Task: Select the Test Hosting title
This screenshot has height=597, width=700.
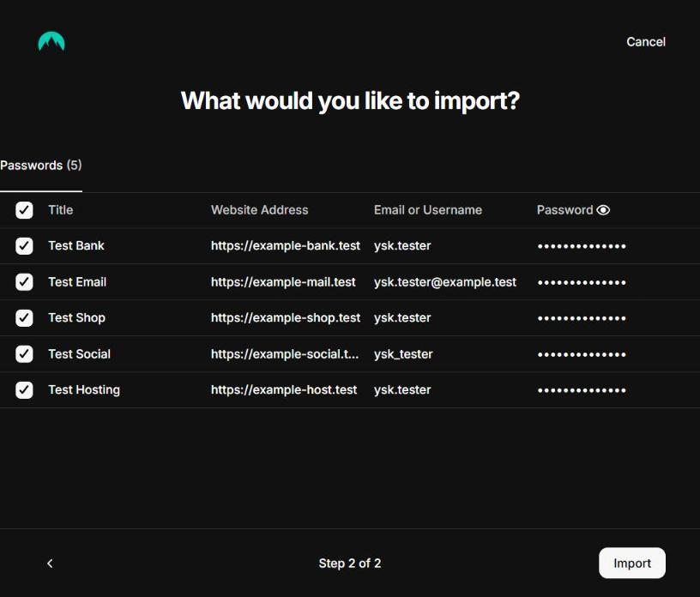Action: pyautogui.click(x=84, y=389)
